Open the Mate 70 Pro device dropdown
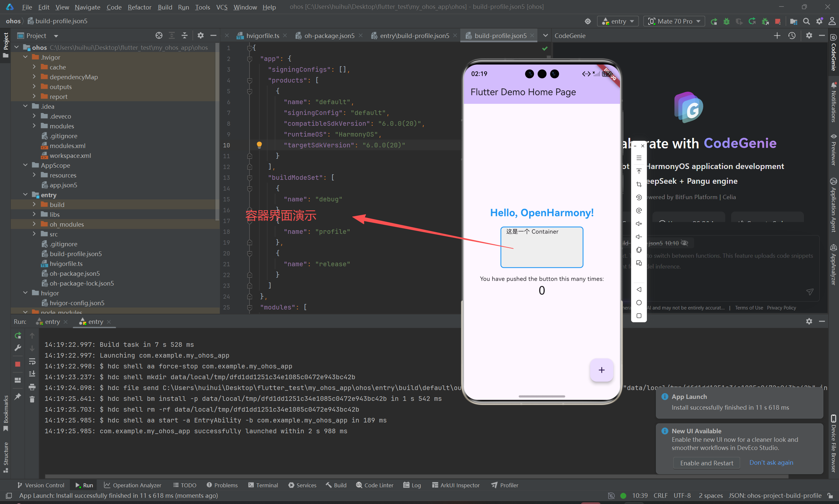This screenshot has height=504, width=839. click(x=674, y=21)
